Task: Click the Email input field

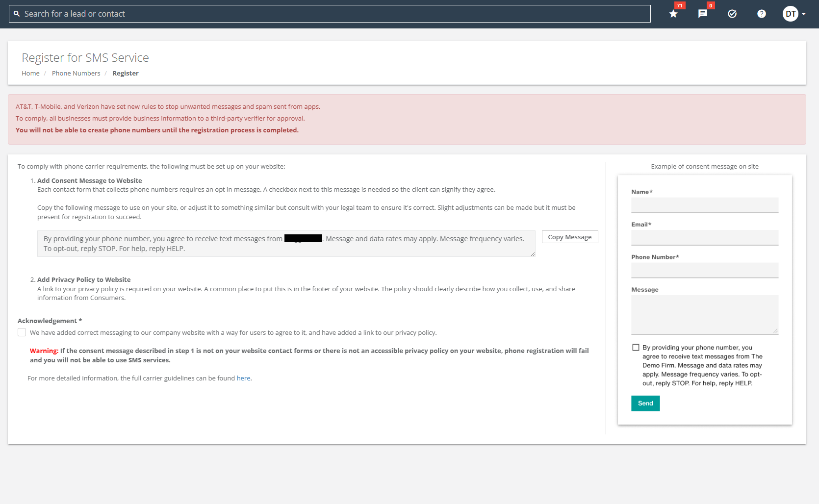Action: (704, 238)
